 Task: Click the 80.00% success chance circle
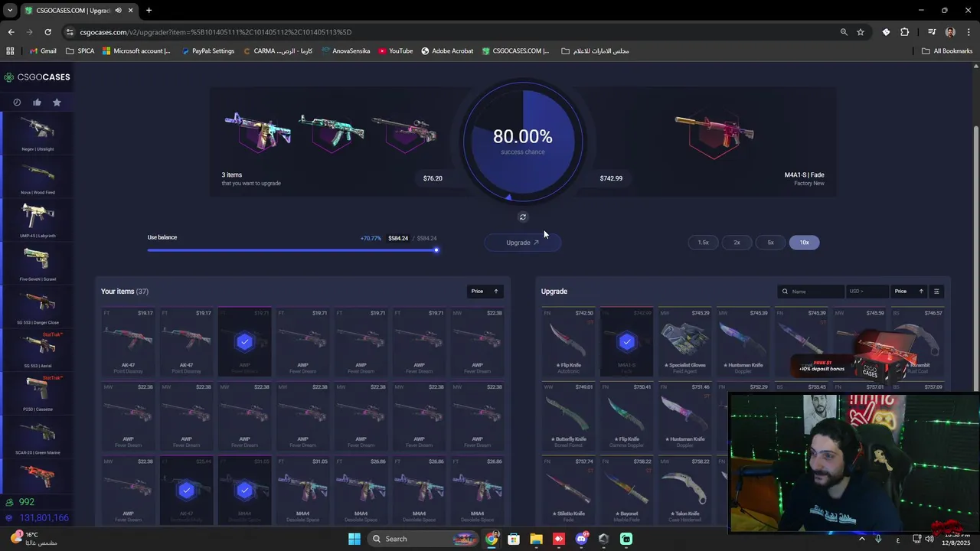(x=523, y=142)
